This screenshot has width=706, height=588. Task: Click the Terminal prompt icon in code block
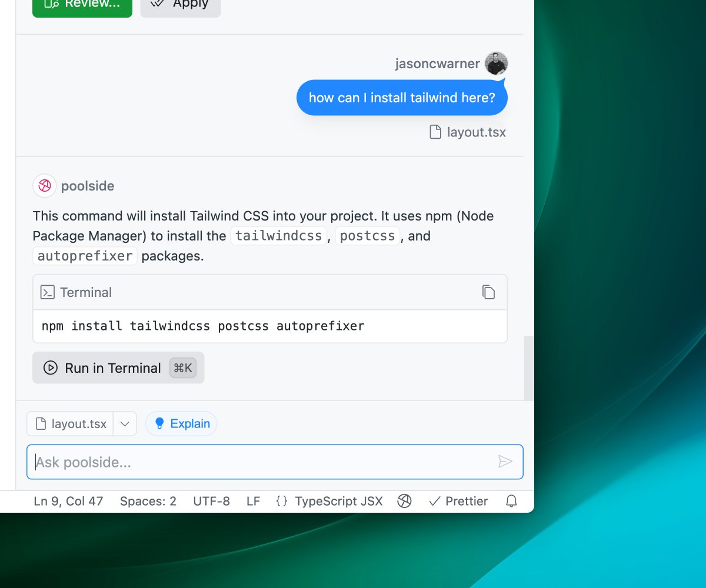tap(47, 292)
